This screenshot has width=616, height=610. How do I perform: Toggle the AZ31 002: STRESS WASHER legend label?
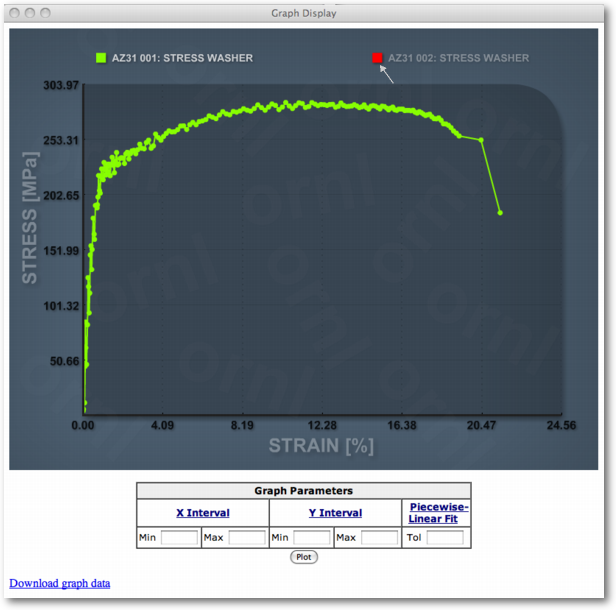(x=458, y=58)
